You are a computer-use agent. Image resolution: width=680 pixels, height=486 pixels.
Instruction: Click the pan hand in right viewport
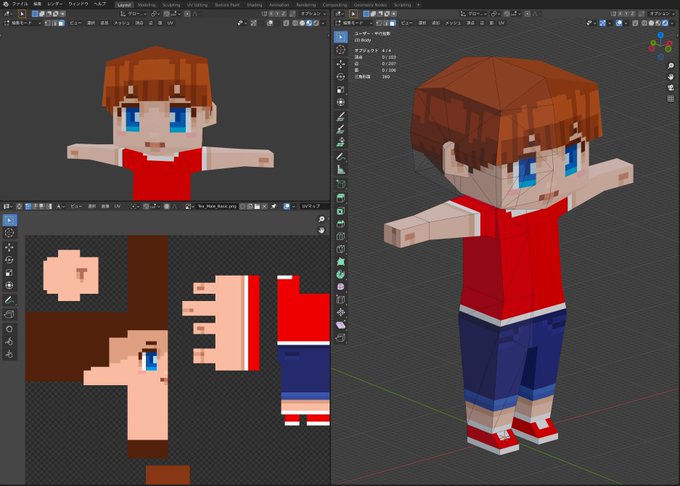(670, 76)
